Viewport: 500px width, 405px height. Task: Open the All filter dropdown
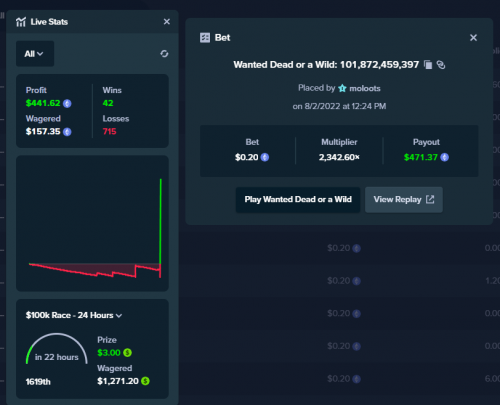[35, 54]
